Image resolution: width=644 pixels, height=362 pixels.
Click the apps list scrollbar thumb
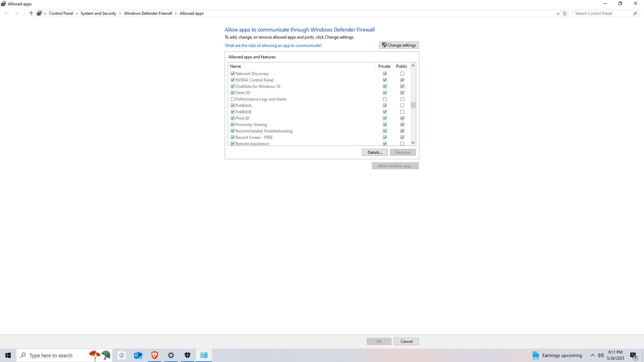pyautogui.click(x=413, y=105)
